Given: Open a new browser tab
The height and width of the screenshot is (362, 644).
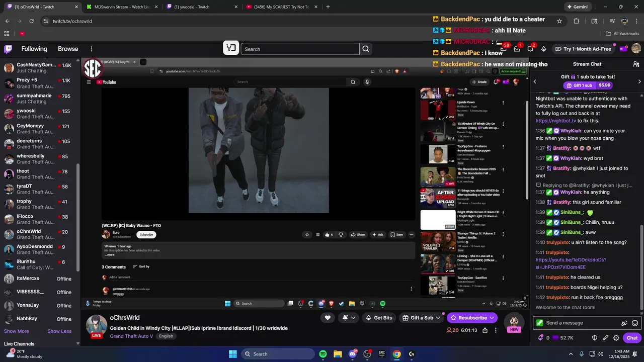Looking at the screenshot, I should (x=328, y=7).
